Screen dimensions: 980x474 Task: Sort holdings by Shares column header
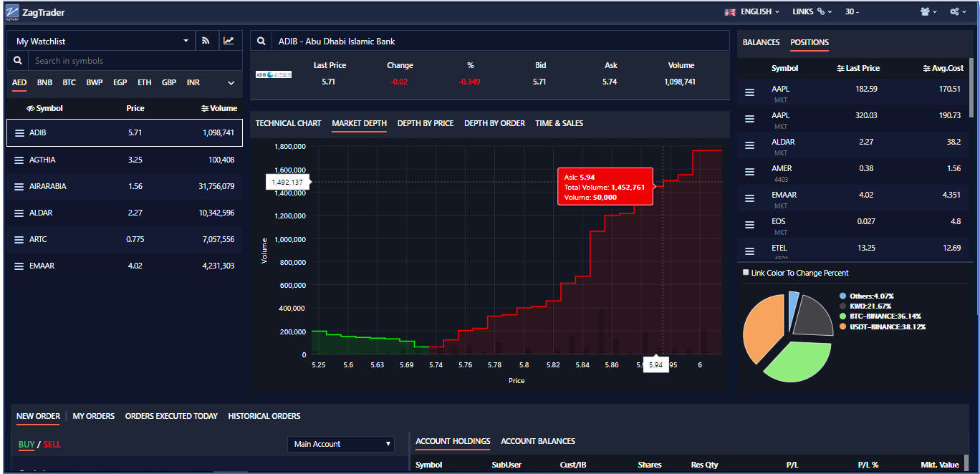tap(650, 465)
